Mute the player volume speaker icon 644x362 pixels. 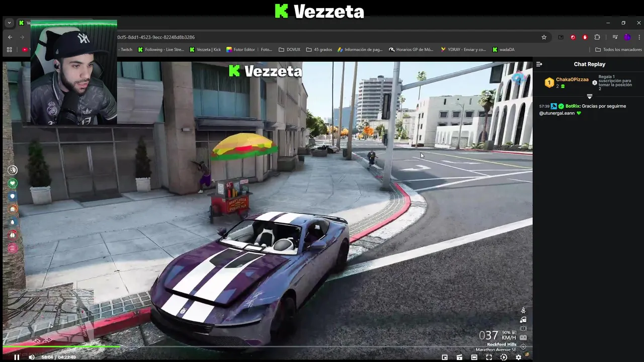[32, 357]
